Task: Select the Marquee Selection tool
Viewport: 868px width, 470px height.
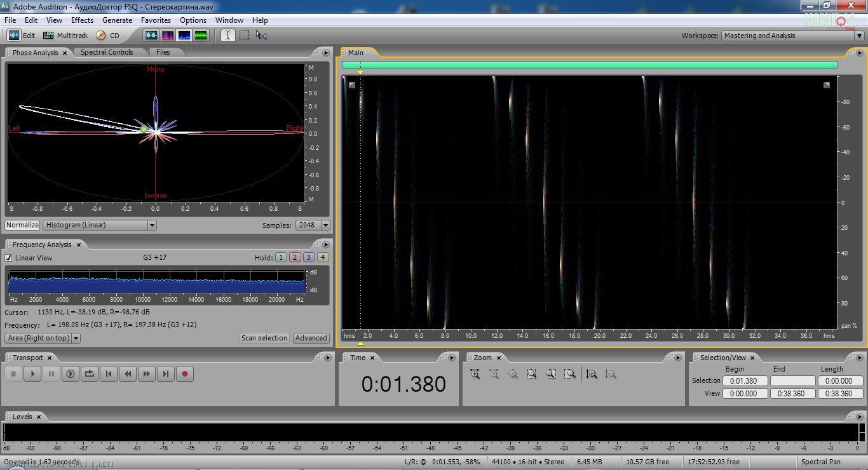Action: pos(244,36)
